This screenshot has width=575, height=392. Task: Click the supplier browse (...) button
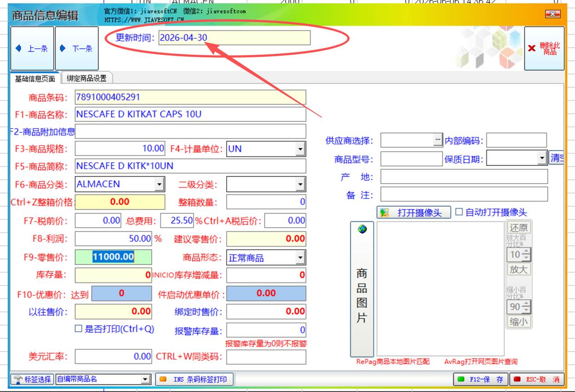[x=438, y=140]
